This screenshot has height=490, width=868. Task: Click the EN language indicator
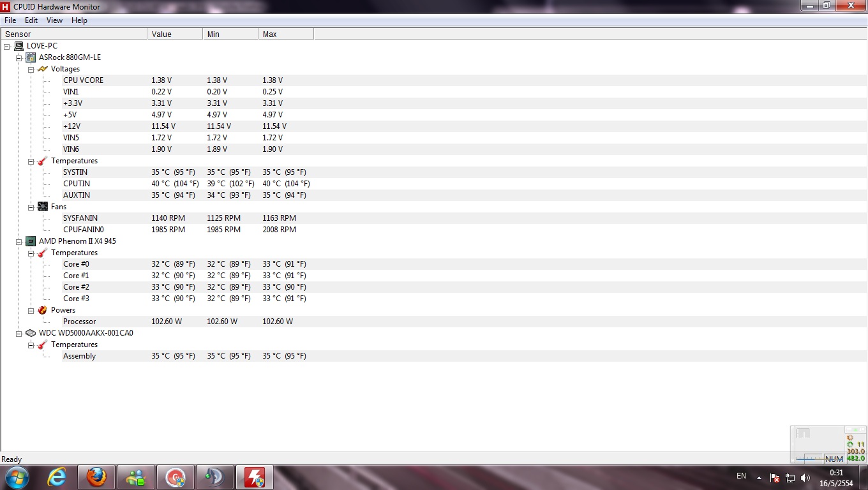741,476
